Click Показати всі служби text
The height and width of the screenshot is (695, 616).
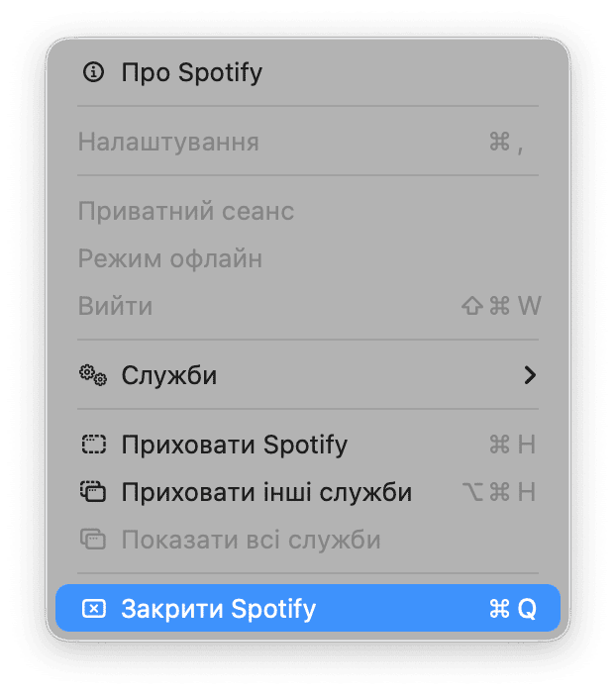coord(251,540)
